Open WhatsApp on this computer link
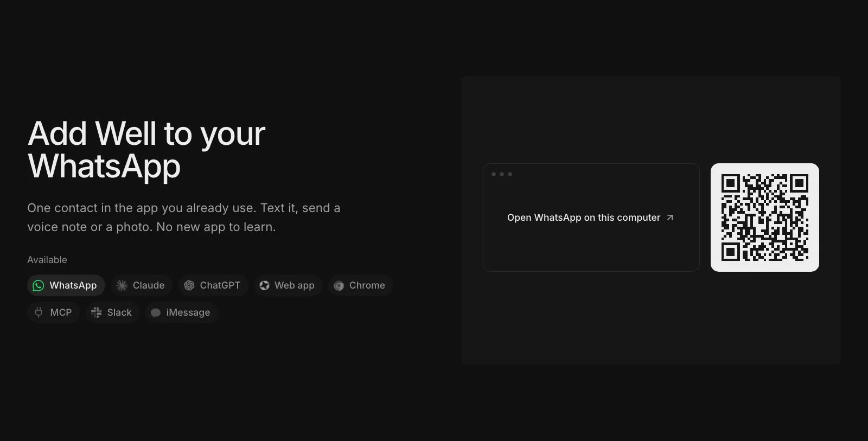 pos(591,218)
